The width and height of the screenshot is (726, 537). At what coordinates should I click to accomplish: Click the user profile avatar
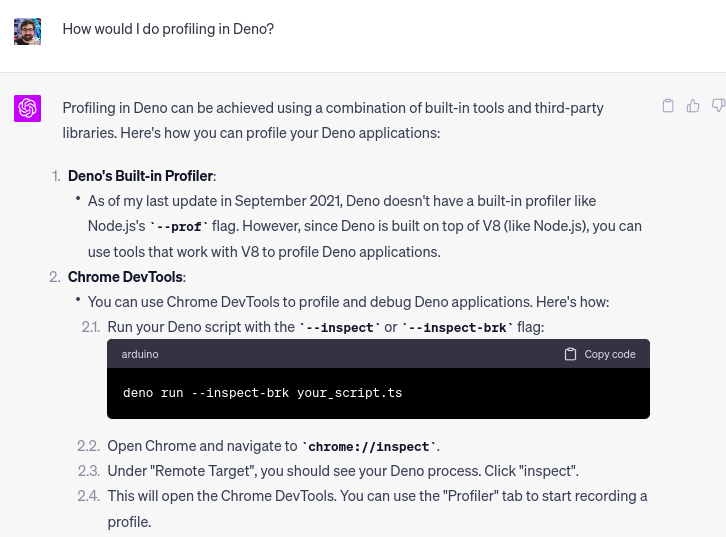point(27,30)
